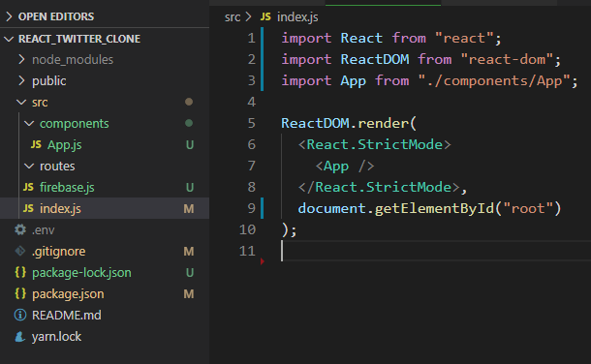Click line number 9 in the gutter
This screenshot has height=364, width=591.
tap(251, 208)
